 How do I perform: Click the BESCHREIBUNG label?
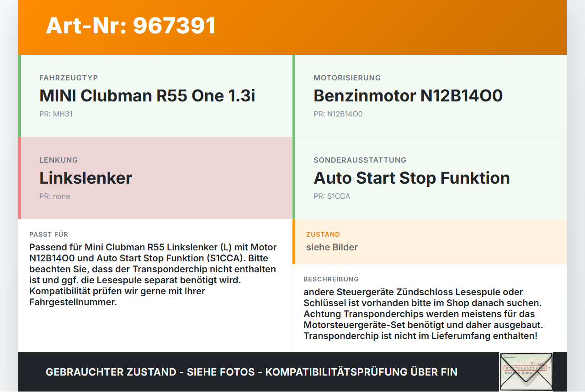[x=331, y=279]
